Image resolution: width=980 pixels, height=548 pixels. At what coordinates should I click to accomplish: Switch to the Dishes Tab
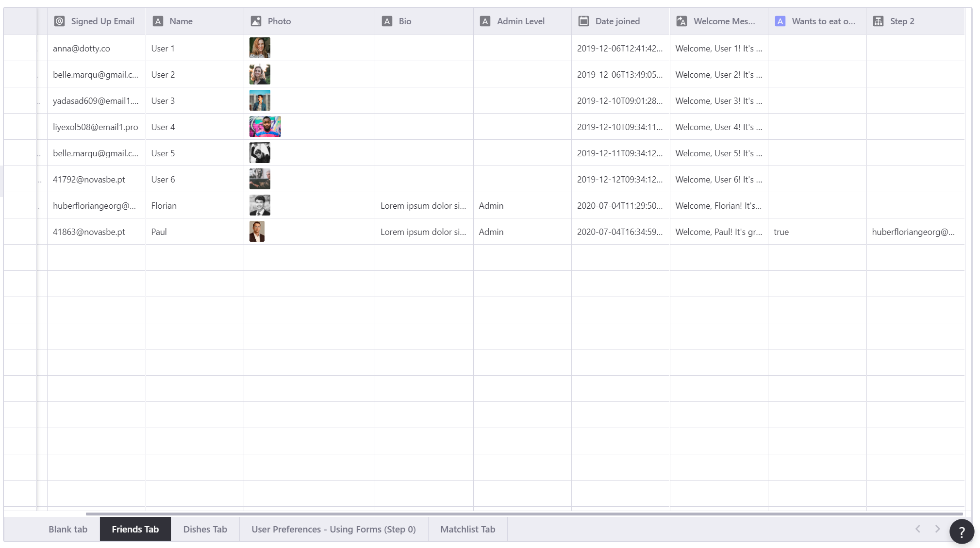[x=205, y=529]
